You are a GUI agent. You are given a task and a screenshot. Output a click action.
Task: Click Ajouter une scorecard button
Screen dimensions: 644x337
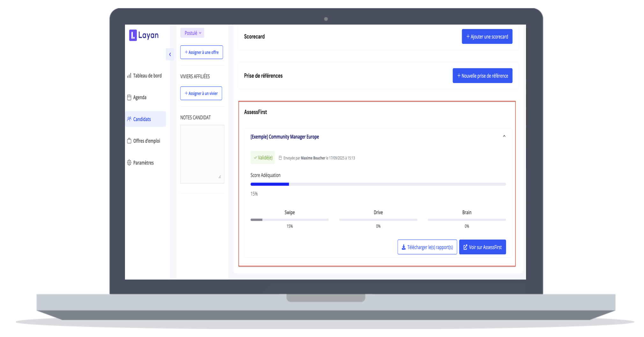click(487, 37)
